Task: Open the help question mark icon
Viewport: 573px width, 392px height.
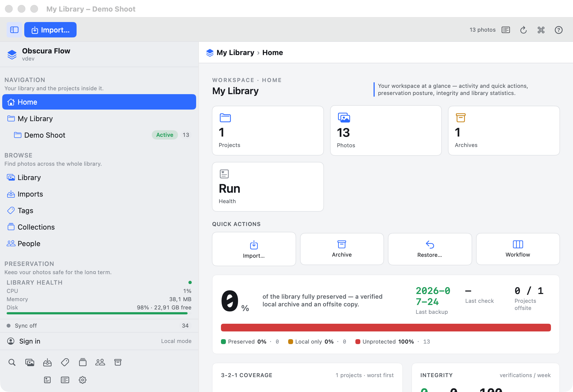Action: pos(559,30)
